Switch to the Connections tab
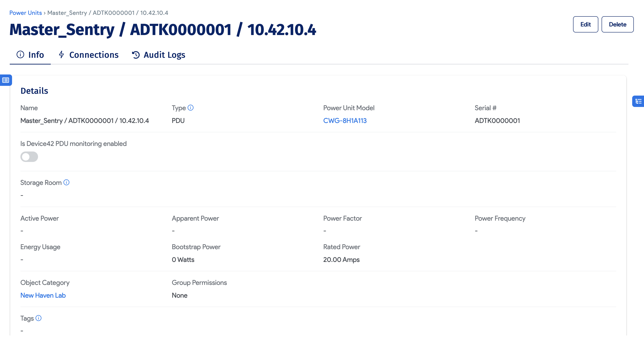644x348 pixels. [x=94, y=55]
